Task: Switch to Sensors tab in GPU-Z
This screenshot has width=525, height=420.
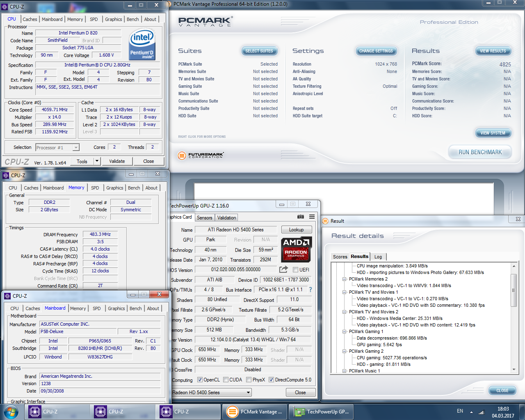Action: tap(204, 218)
